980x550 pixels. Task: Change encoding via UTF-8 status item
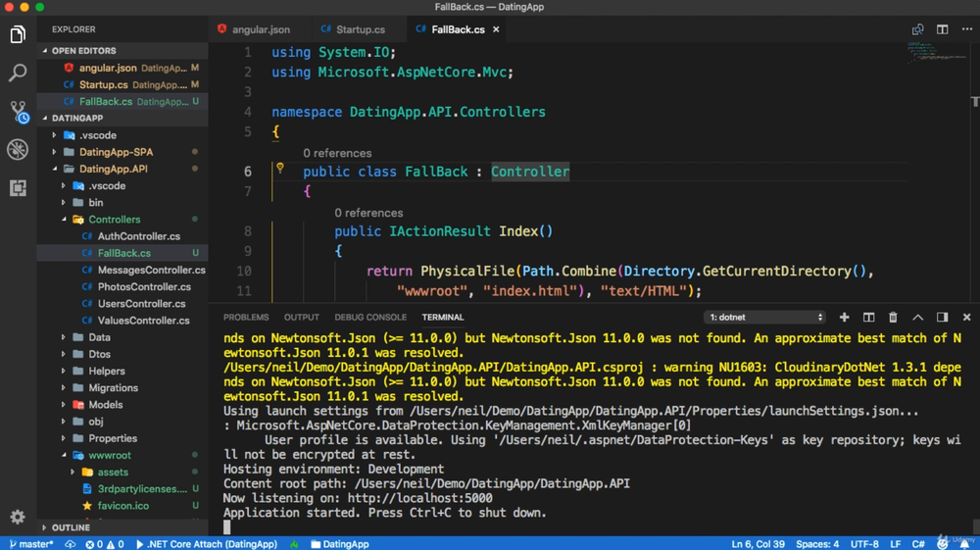864,544
